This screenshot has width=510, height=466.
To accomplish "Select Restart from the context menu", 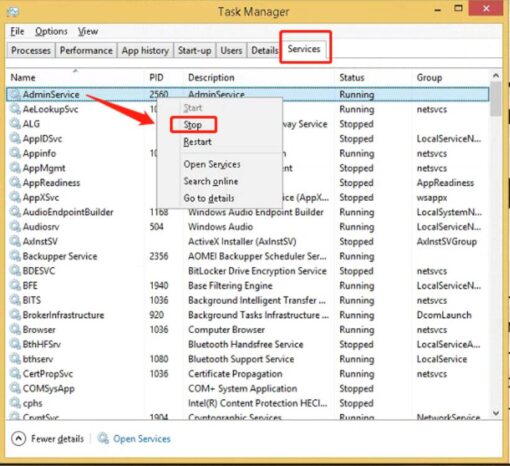I will click(x=197, y=142).
